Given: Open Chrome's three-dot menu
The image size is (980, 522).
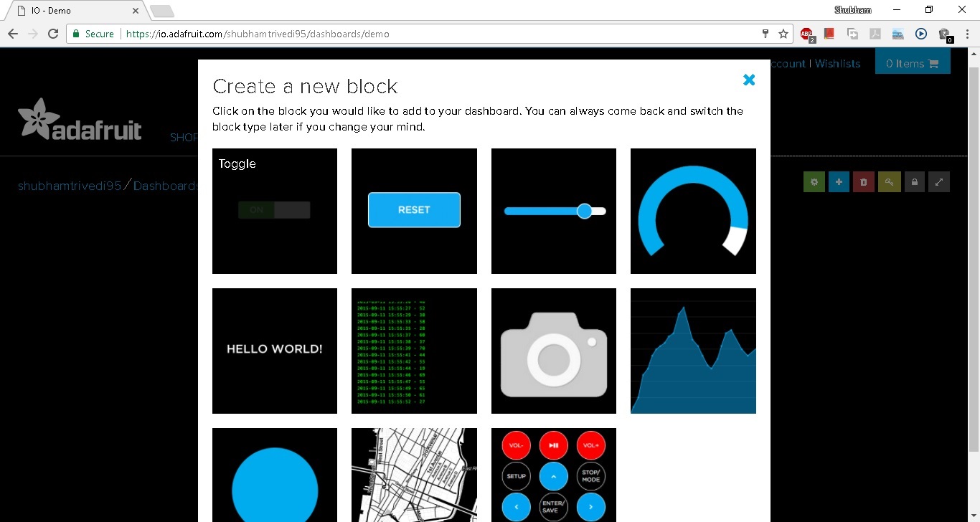Looking at the screenshot, I should click(968, 34).
